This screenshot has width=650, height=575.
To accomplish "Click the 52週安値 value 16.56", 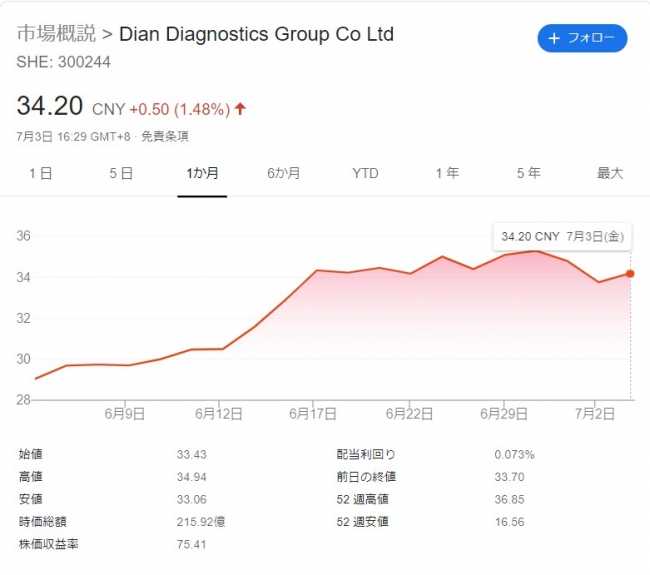I will point(509,522).
